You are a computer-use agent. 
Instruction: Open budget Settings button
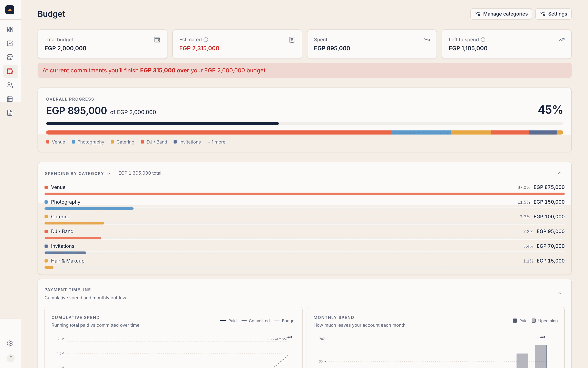click(553, 14)
